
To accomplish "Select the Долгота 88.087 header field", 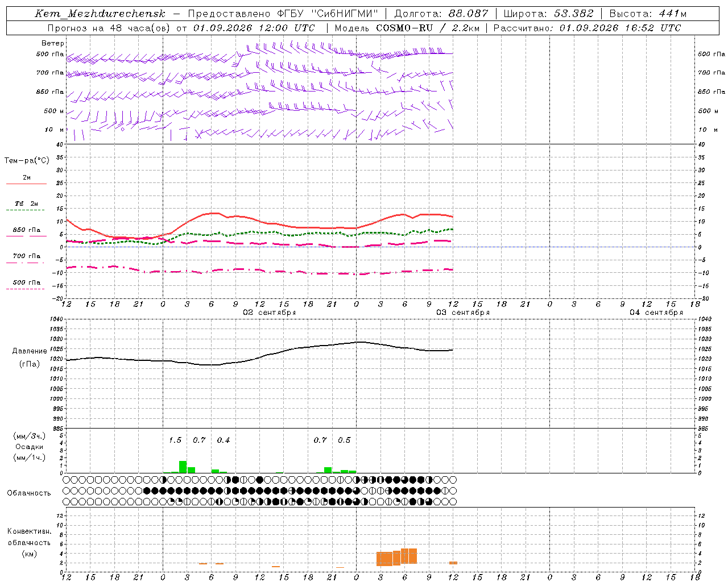I will pos(441,14).
